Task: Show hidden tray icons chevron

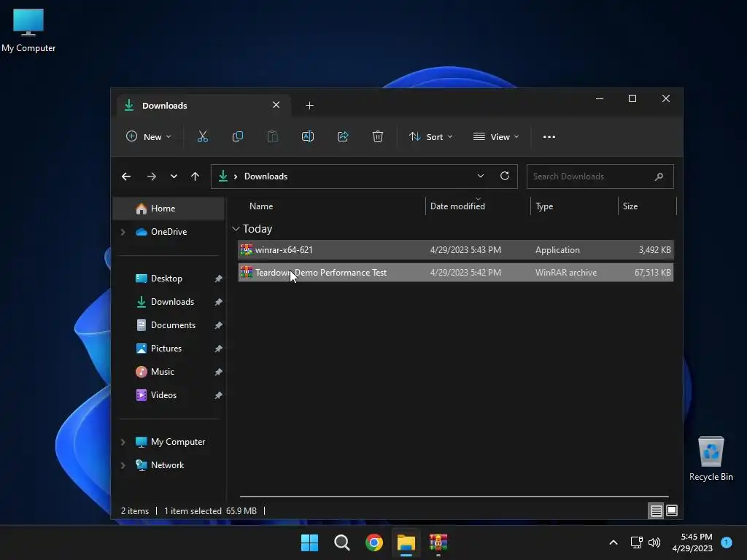Action: pos(614,542)
